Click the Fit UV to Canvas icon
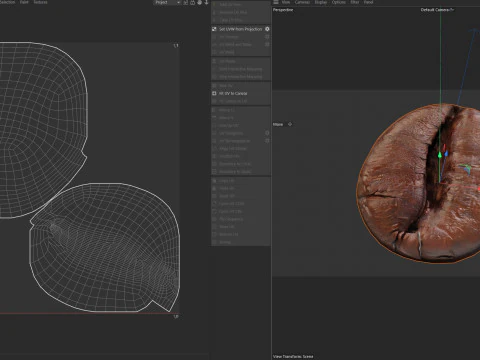The height and width of the screenshot is (360, 480). tap(214, 93)
